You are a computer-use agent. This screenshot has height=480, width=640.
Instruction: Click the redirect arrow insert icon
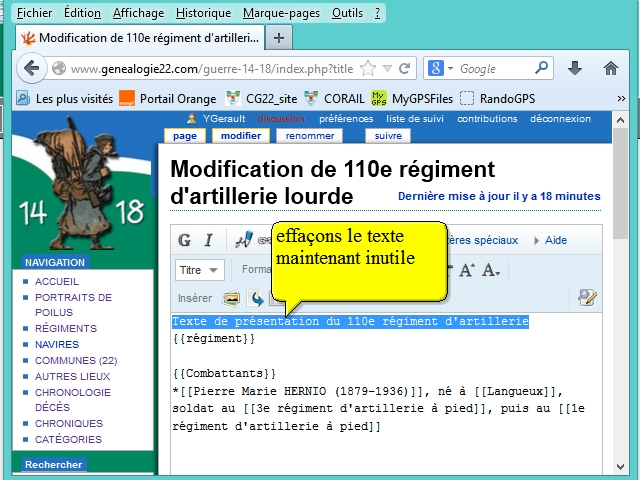257,298
